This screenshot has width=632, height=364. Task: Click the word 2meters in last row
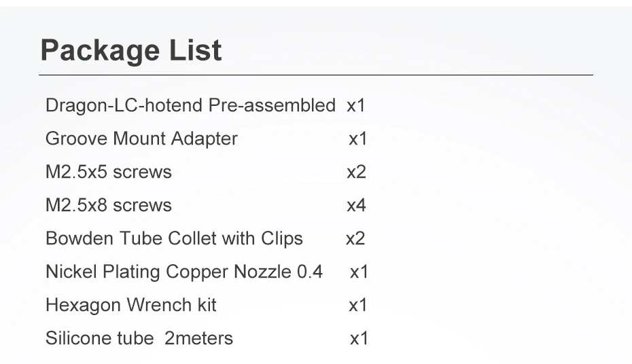198,338
